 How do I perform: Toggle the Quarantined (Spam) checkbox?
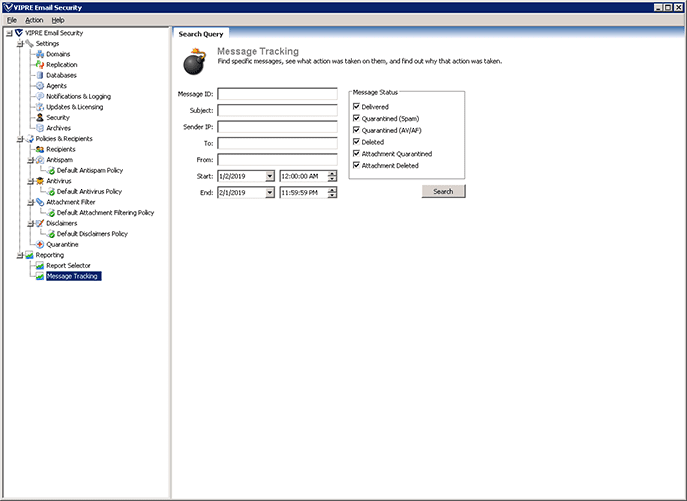pyautogui.click(x=357, y=118)
